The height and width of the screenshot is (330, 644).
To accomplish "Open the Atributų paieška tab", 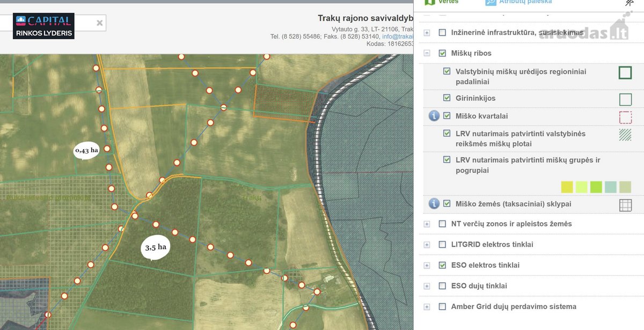I will [525, 2].
